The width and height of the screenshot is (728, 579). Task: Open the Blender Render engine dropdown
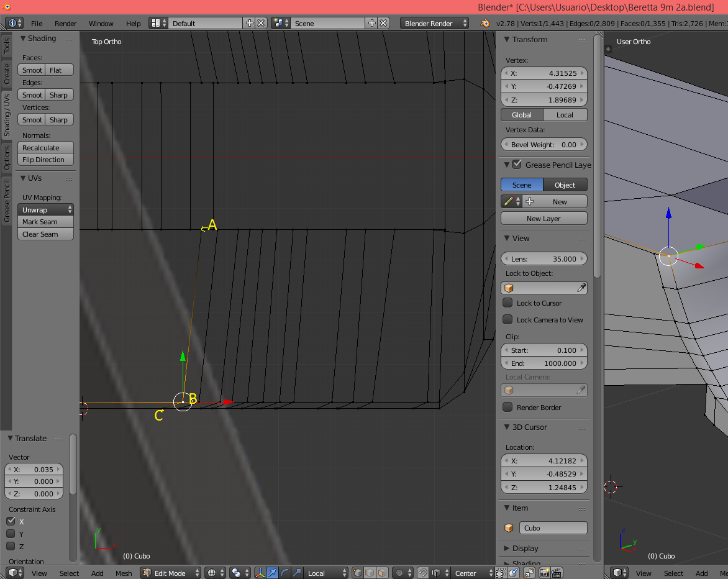click(435, 23)
